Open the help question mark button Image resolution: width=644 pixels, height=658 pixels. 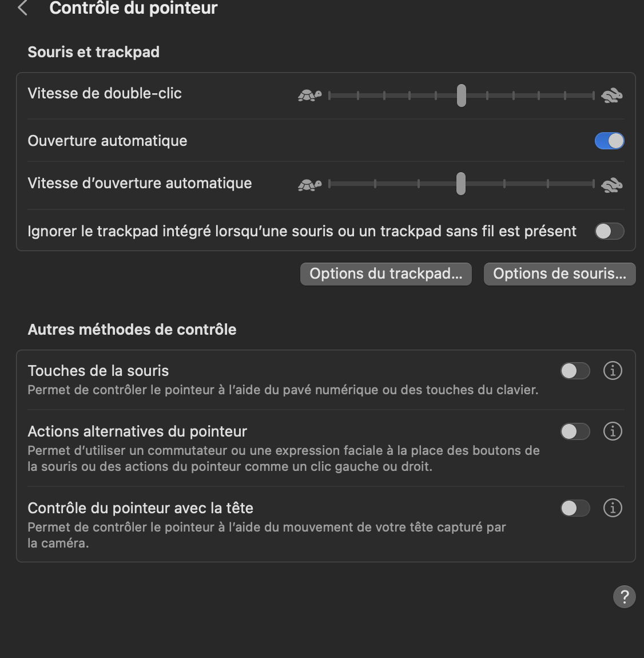click(624, 597)
